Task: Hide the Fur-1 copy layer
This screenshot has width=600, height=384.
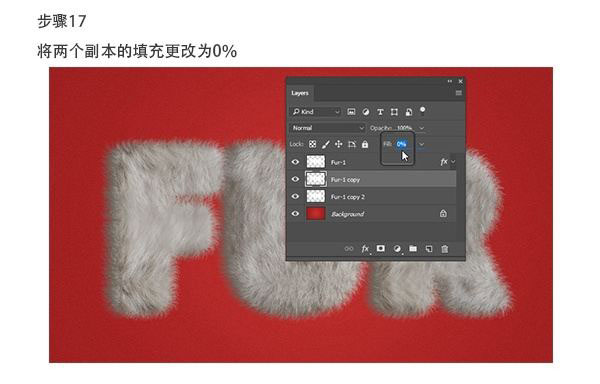Action: click(295, 179)
